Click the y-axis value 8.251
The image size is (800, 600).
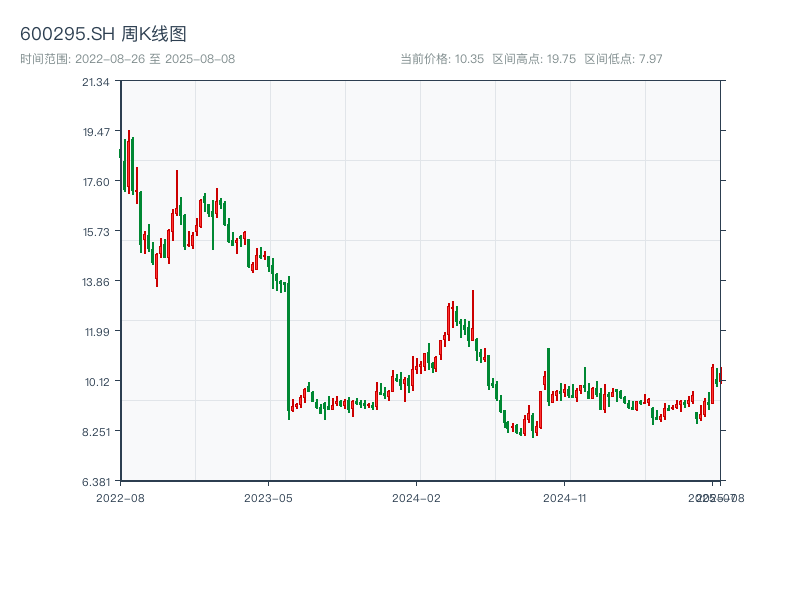click(x=96, y=432)
